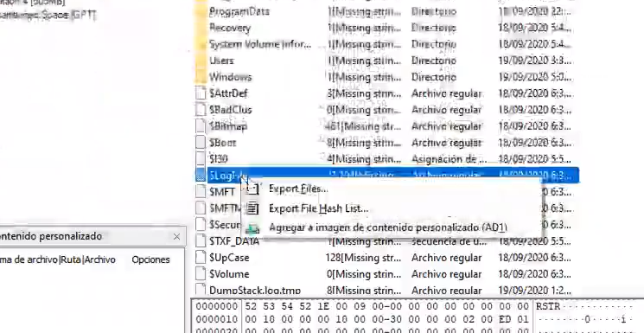Click hex offset 0000010 in hex viewer
The image size is (644, 333).
217,319
